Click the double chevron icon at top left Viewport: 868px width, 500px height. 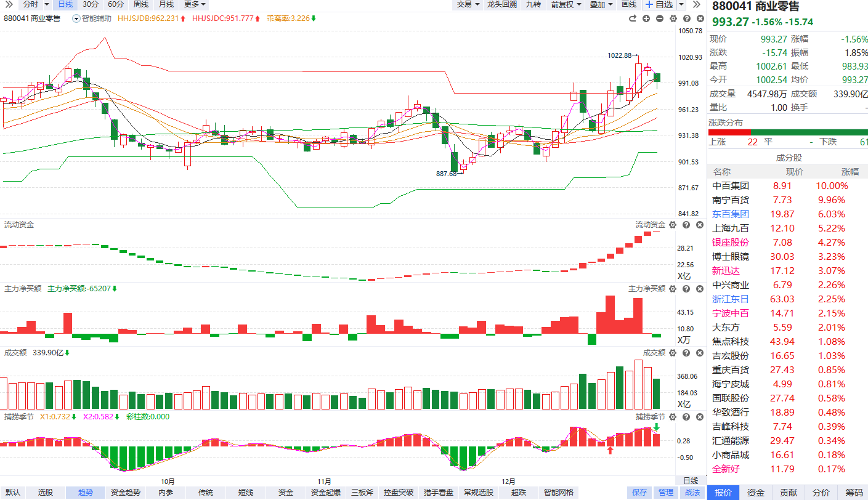click(x=9, y=4)
